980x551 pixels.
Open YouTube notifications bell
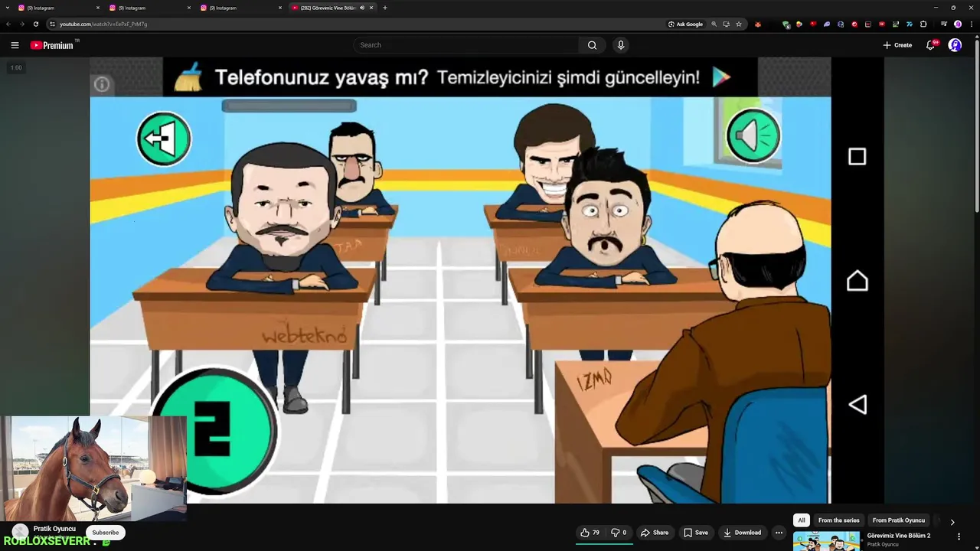(931, 45)
